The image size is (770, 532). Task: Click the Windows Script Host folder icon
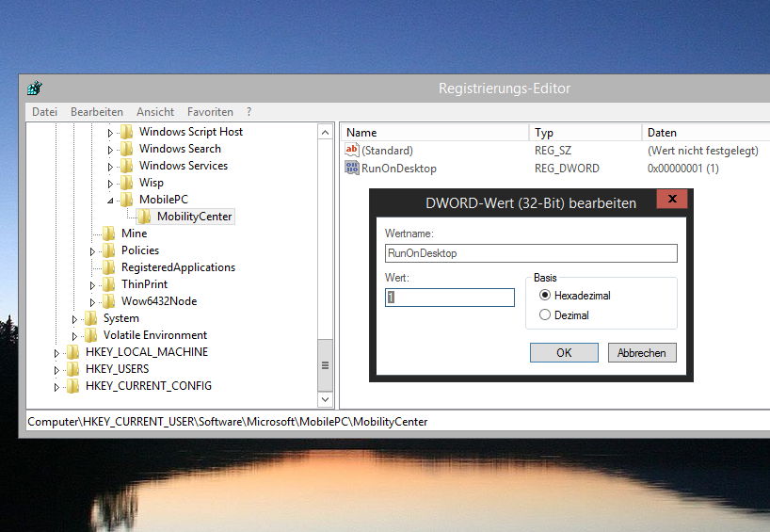[x=127, y=132]
